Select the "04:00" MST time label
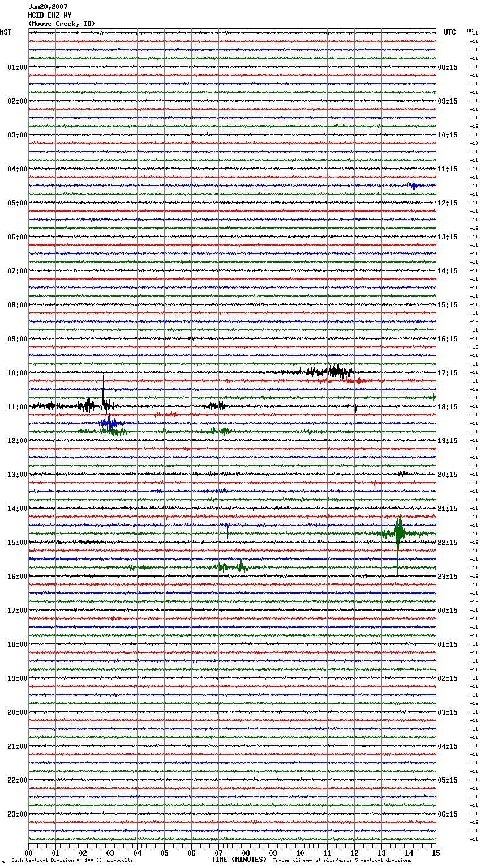Image resolution: width=481 pixels, height=868 pixels. coord(18,169)
